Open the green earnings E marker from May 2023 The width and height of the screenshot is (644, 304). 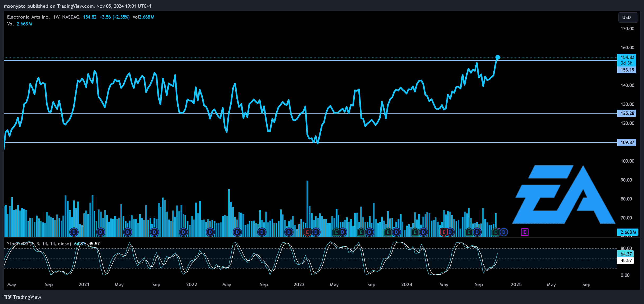click(336, 232)
